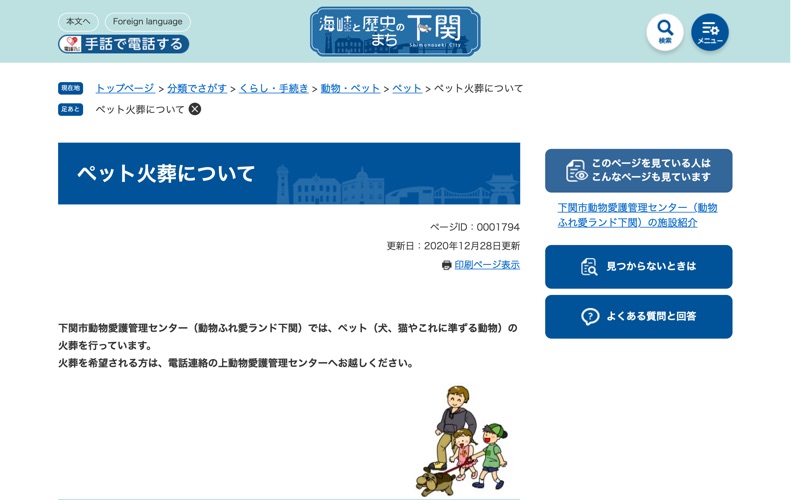Jump to 本文へ main content
Screen dimensions: 800x500
pos(78,21)
